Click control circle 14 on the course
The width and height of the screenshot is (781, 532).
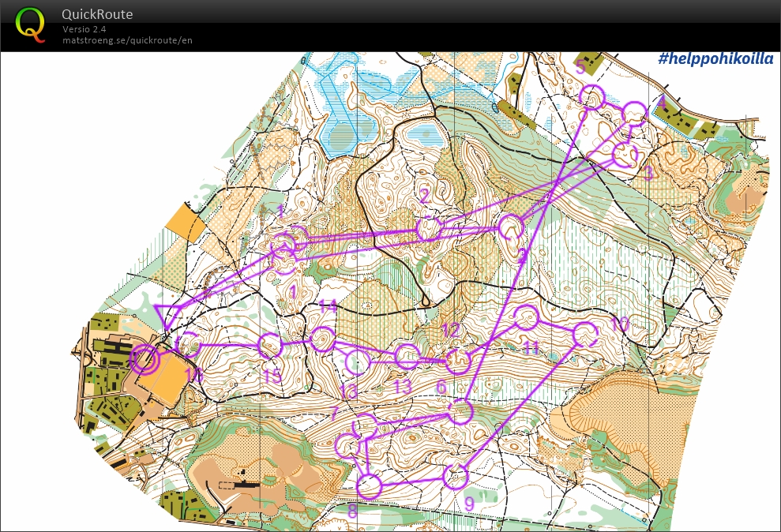coord(323,339)
